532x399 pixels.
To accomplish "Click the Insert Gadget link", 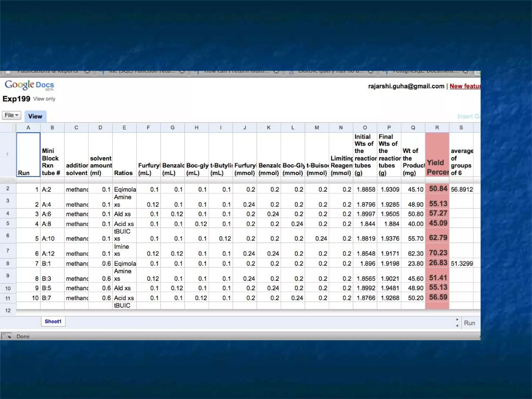I will [469, 116].
